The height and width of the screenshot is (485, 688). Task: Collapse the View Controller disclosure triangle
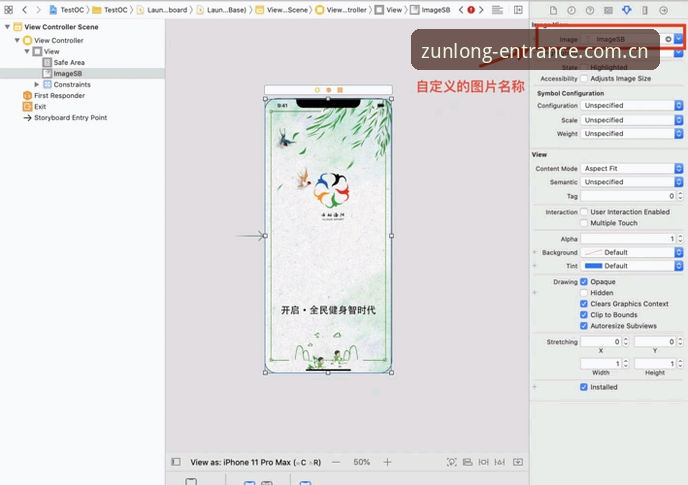click(x=17, y=40)
